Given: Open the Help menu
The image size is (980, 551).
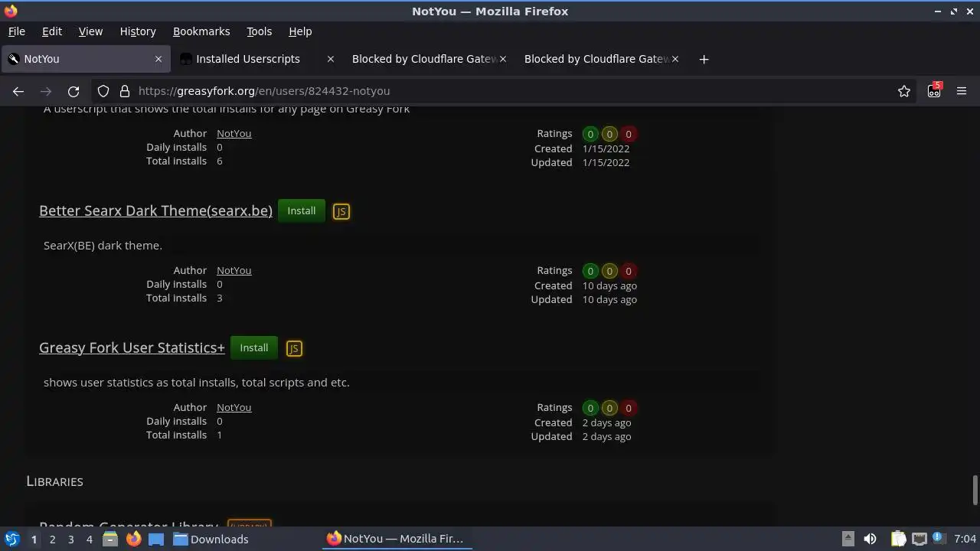Looking at the screenshot, I should coord(300,31).
